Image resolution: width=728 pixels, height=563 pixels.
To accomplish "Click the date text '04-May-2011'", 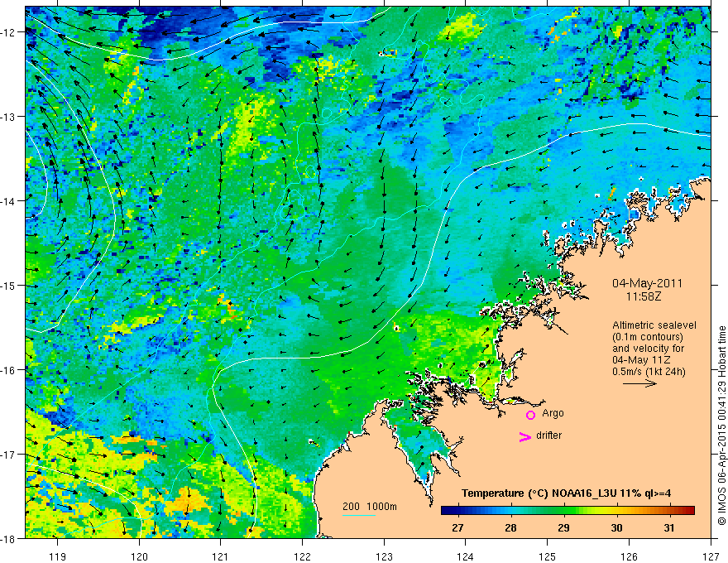I will pyautogui.click(x=647, y=283).
